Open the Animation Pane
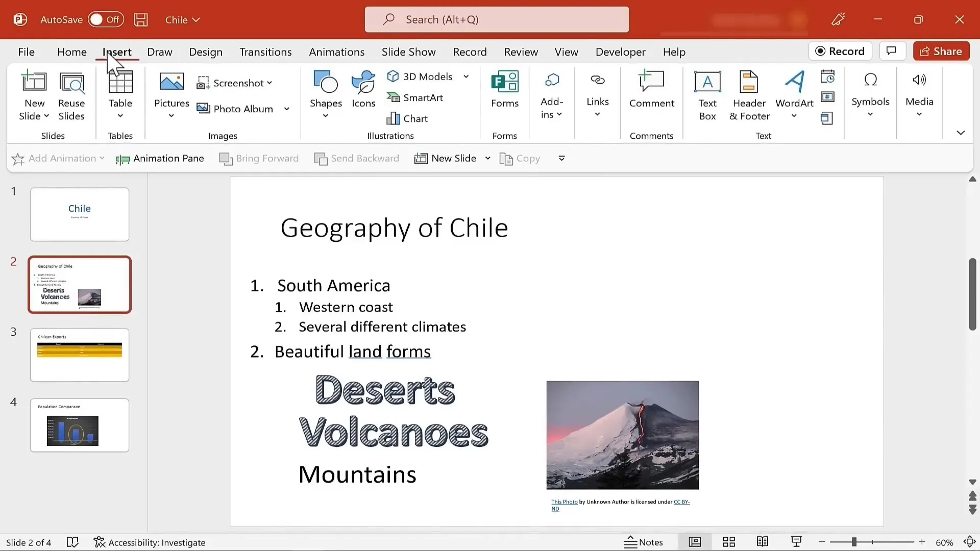The height and width of the screenshot is (551, 980). (x=160, y=158)
